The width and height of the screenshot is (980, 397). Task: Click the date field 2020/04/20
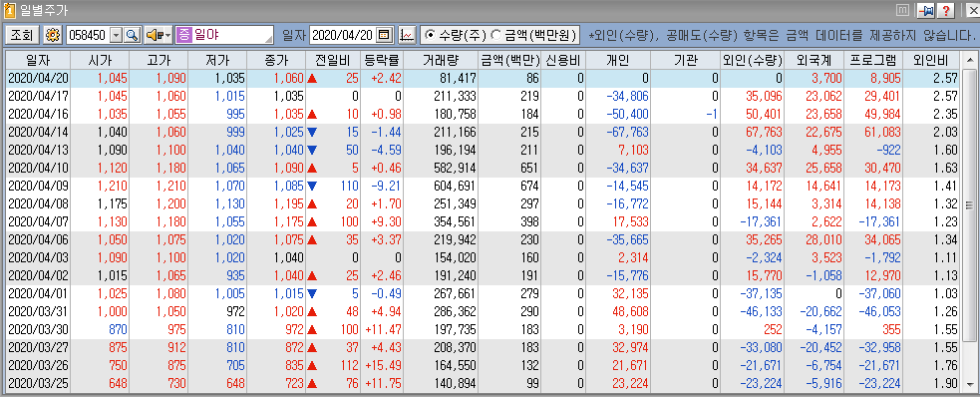tap(343, 35)
